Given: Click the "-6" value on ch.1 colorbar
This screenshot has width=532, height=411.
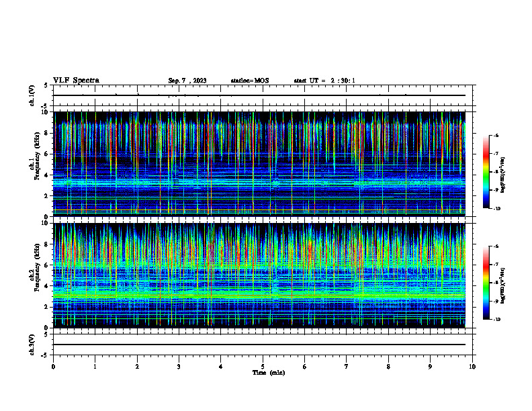Looking at the screenshot, I should 496,136.
